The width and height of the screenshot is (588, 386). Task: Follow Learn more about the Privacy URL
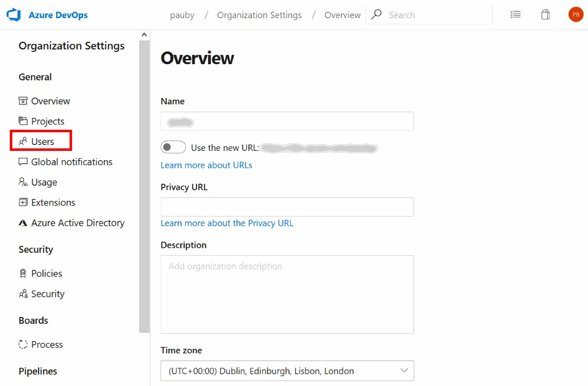pyautogui.click(x=227, y=223)
